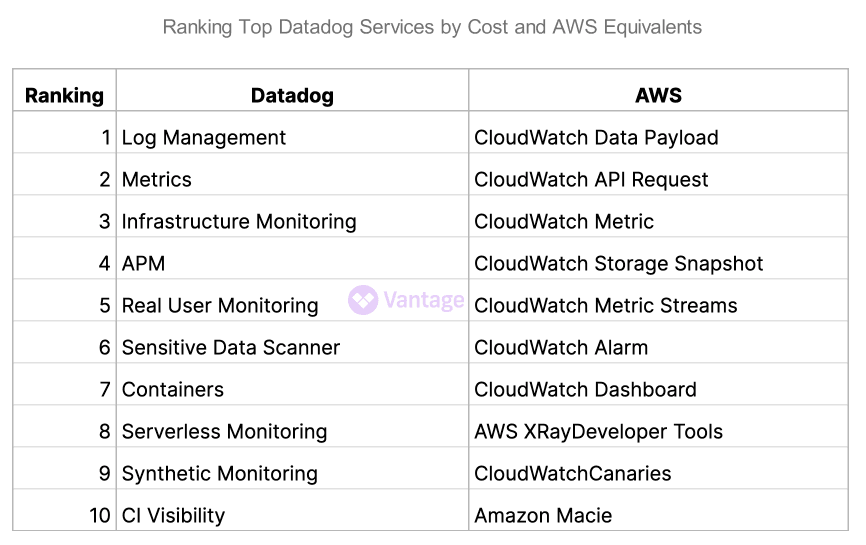Viewport: 866px width, 545px height.
Task: Select the Datadog column header
Action: (x=292, y=96)
